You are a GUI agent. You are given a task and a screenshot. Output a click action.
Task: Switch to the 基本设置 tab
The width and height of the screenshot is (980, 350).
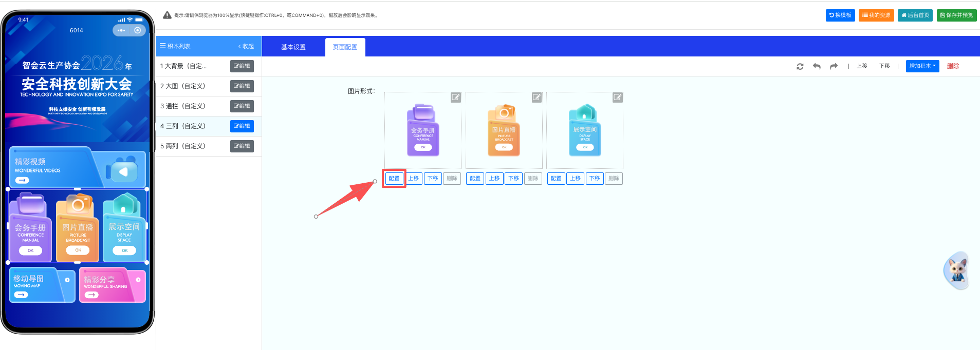tap(293, 47)
